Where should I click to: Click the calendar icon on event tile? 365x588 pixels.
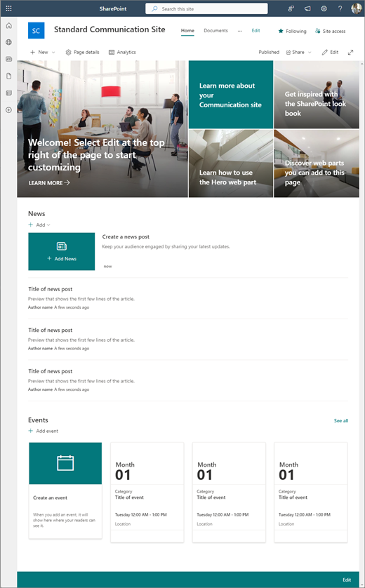point(65,463)
